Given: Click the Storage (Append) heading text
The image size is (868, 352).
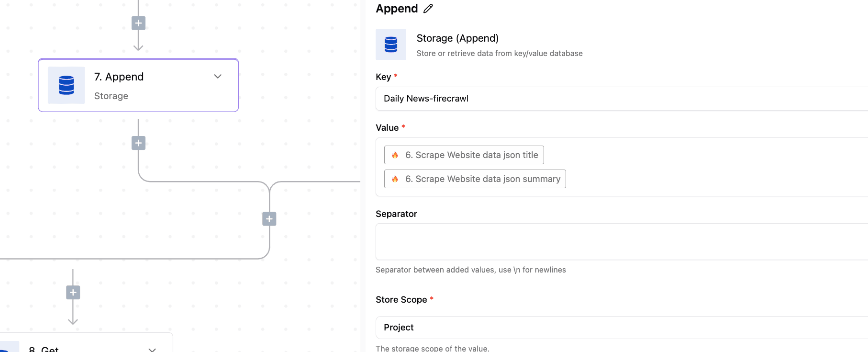Looking at the screenshot, I should point(457,38).
